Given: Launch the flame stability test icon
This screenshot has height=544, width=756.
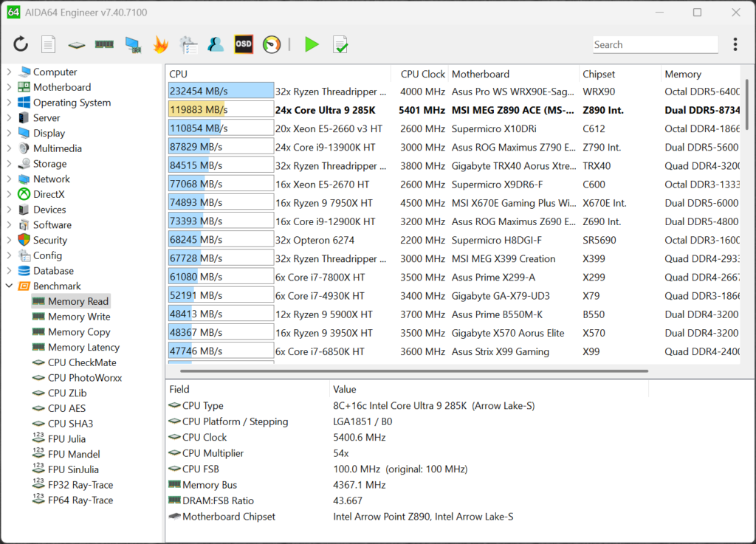Looking at the screenshot, I should [x=160, y=45].
